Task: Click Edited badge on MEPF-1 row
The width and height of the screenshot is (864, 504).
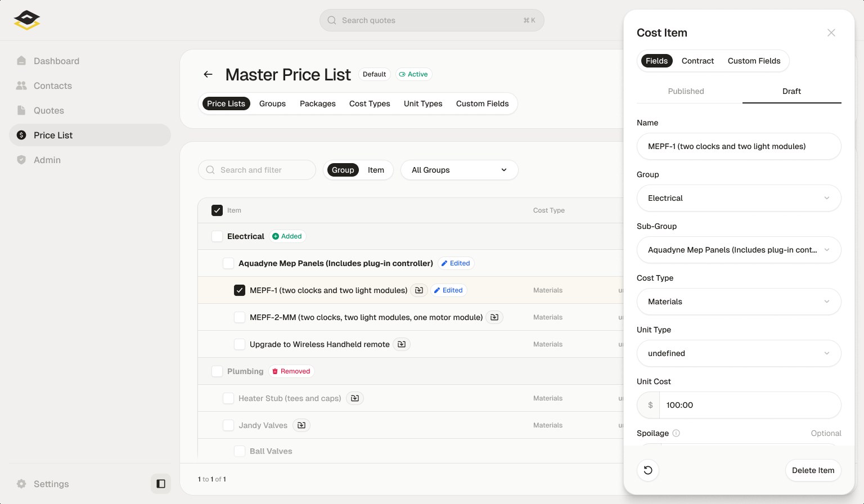Action: [x=448, y=290]
